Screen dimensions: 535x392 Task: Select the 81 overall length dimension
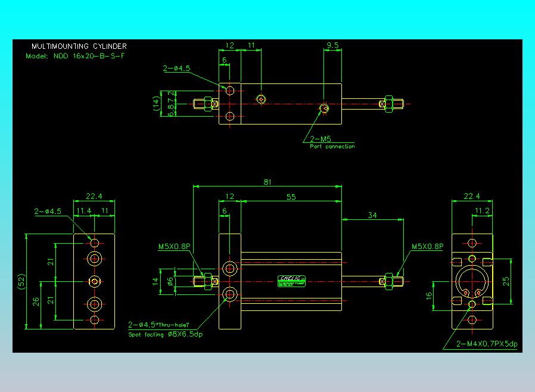(x=267, y=182)
